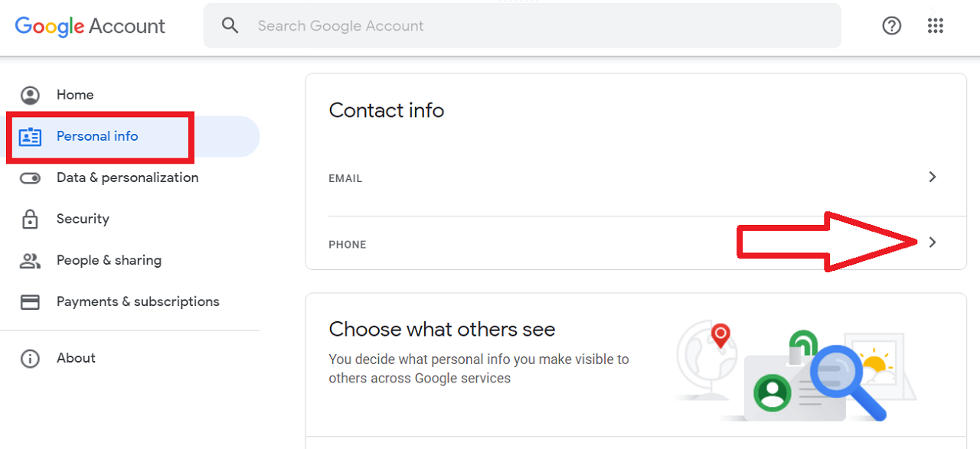Go to Payments & subscriptions
Screen dimensions: 980x449
[x=138, y=301]
